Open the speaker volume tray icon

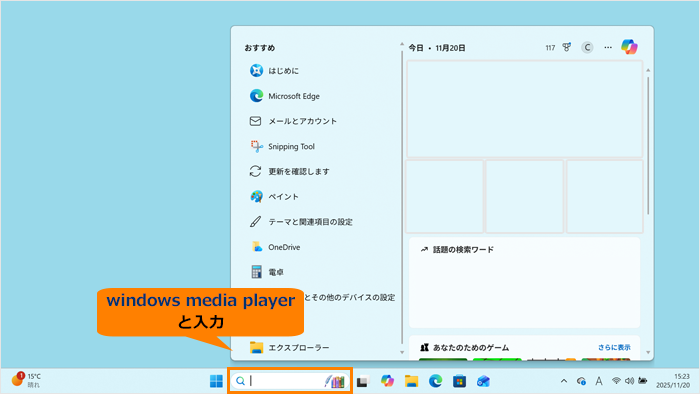pyautogui.click(x=629, y=381)
